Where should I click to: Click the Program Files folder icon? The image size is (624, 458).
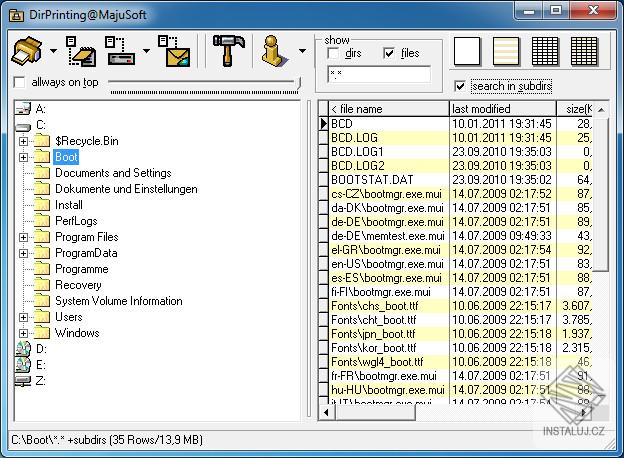coord(42,237)
